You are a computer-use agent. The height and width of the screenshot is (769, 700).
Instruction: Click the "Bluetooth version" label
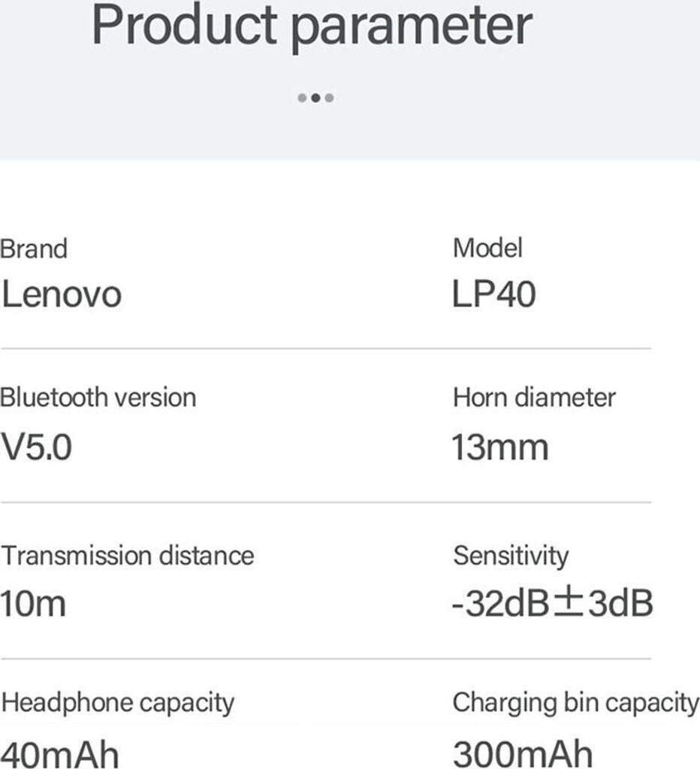(98, 397)
